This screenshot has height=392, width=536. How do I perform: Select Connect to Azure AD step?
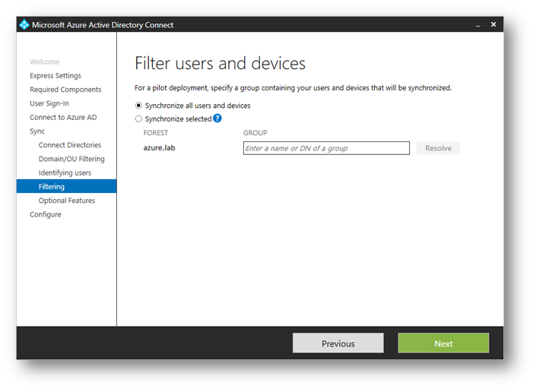coord(62,117)
